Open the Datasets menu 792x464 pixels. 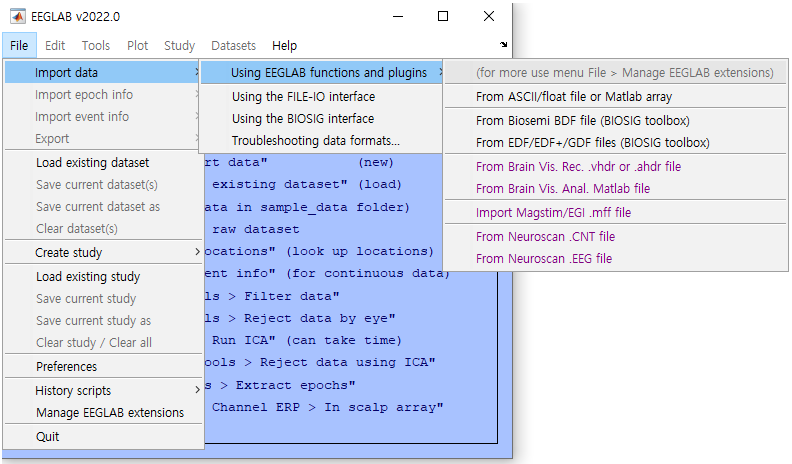pyautogui.click(x=233, y=45)
